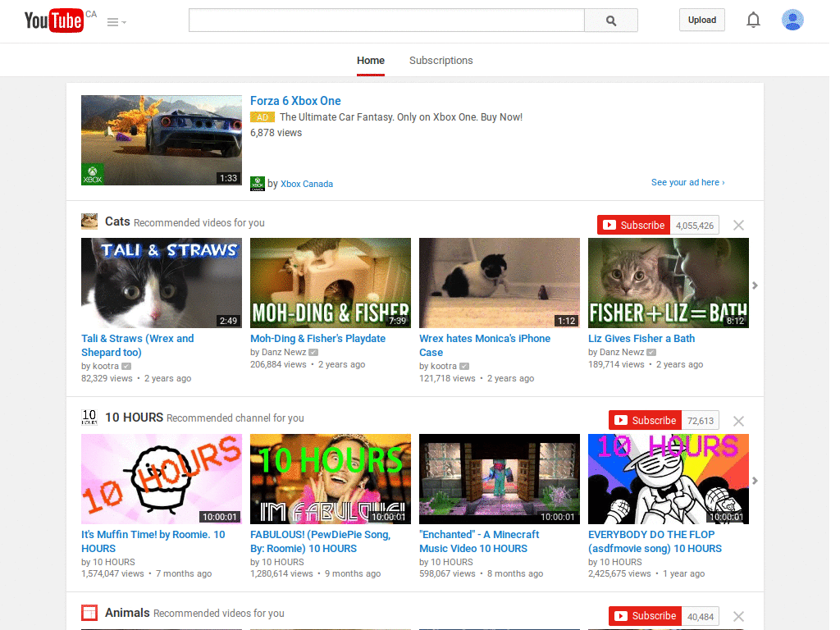840x630 pixels.
Task: Focus the search input field
Action: (x=386, y=21)
